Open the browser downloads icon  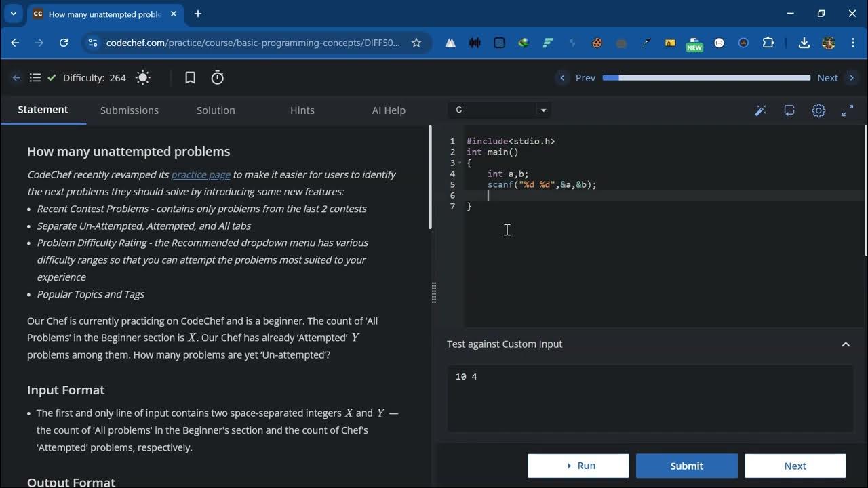pos(804,43)
